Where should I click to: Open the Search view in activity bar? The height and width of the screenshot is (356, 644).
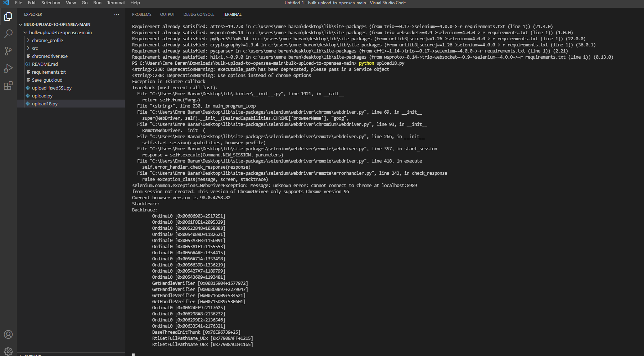pos(8,34)
